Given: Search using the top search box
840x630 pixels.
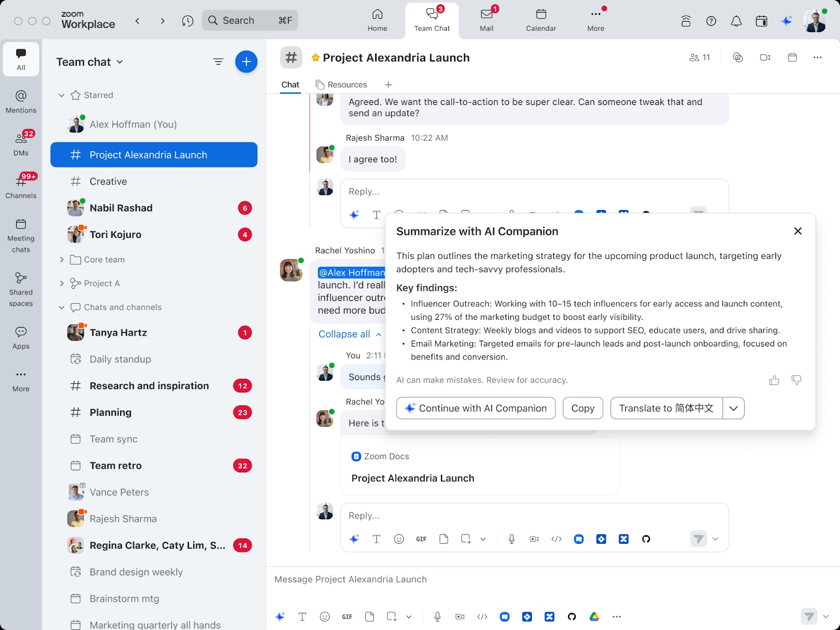Looking at the screenshot, I should click(250, 20).
